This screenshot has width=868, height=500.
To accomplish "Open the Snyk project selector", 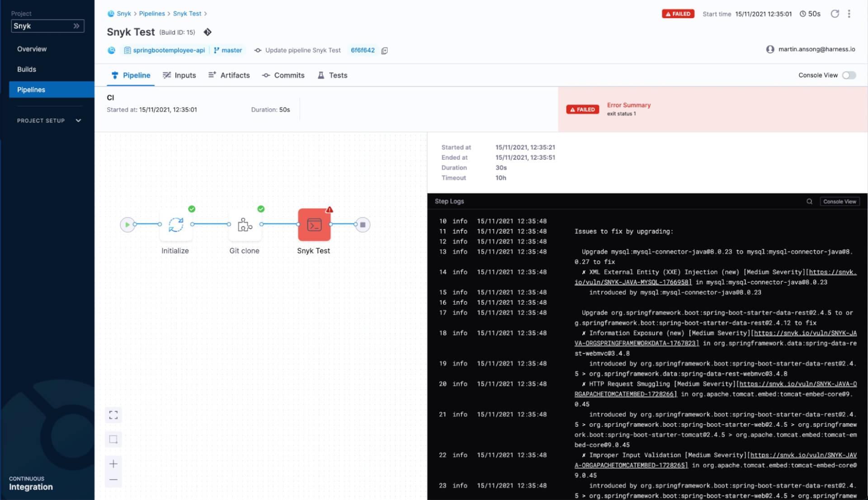I will tap(47, 26).
